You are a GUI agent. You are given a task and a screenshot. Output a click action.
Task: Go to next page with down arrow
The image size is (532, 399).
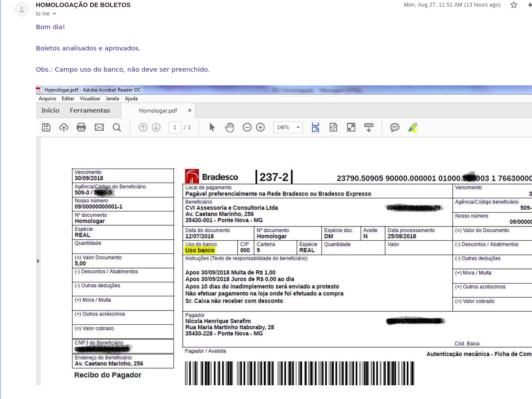(156, 127)
